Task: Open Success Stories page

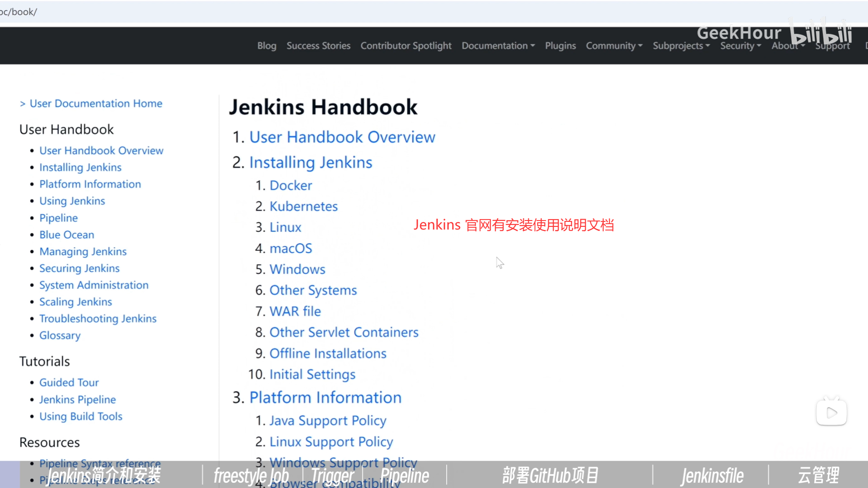Action: 318,46
